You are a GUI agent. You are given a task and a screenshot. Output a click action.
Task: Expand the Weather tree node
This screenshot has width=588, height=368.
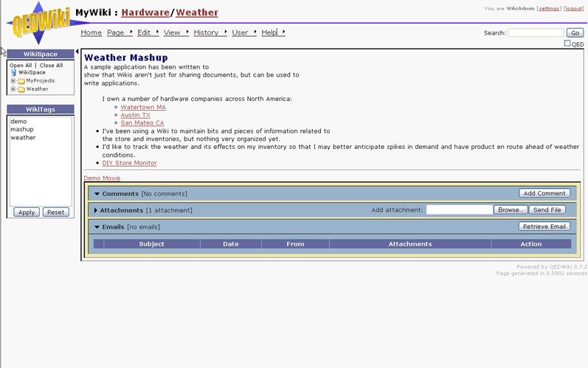coord(13,88)
